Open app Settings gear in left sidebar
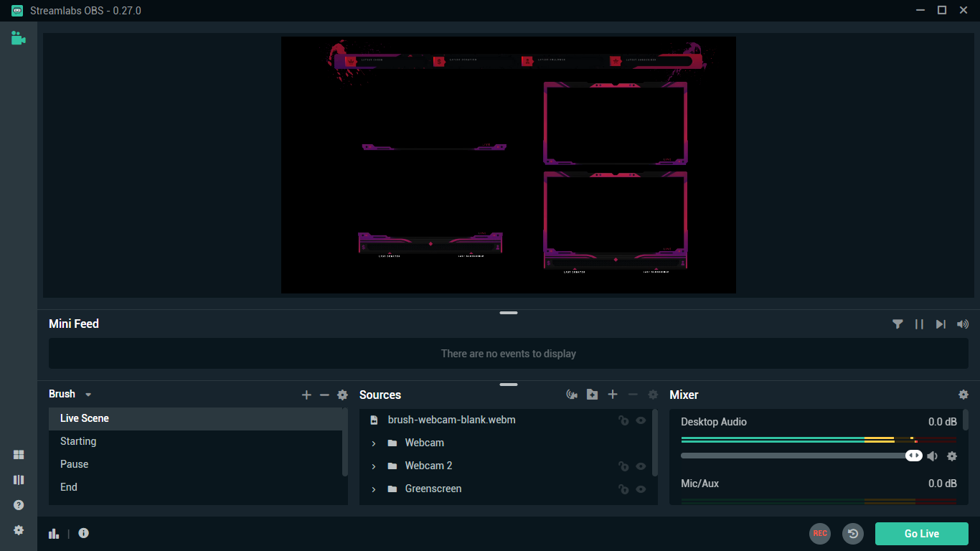The image size is (980, 551). pyautogui.click(x=19, y=530)
